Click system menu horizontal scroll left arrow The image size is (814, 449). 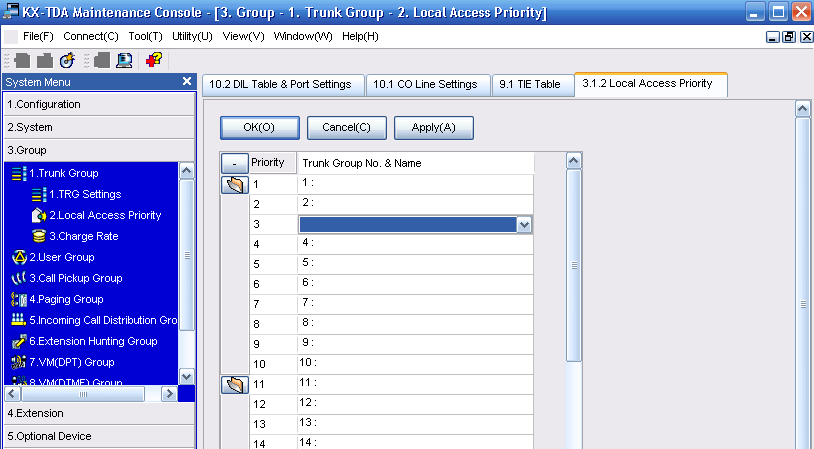click(x=12, y=394)
